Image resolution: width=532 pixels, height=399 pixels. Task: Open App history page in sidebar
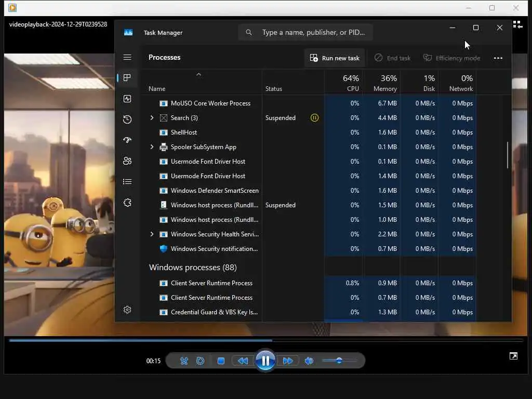click(127, 119)
